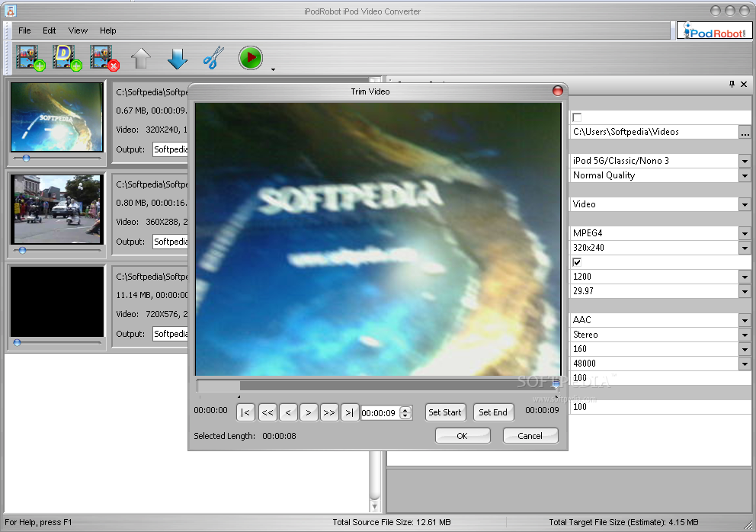Click the iPodRobot logo
This screenshot has height=532, width=756.
[x=715, y=31]
